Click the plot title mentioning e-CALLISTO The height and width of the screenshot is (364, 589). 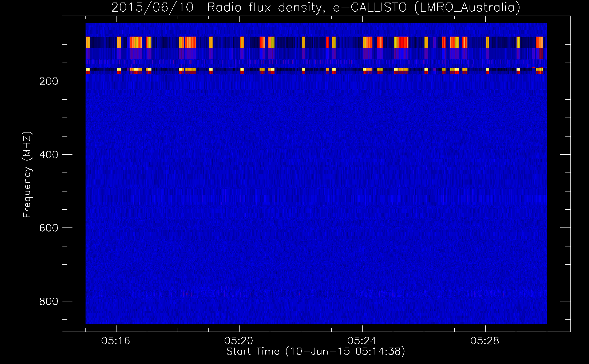[x=316, y=7]
